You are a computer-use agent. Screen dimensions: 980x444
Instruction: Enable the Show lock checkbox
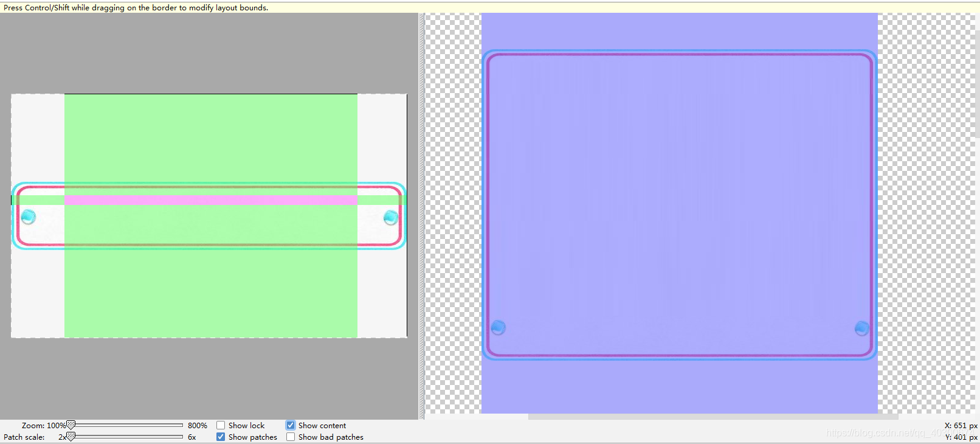(221, 426)
